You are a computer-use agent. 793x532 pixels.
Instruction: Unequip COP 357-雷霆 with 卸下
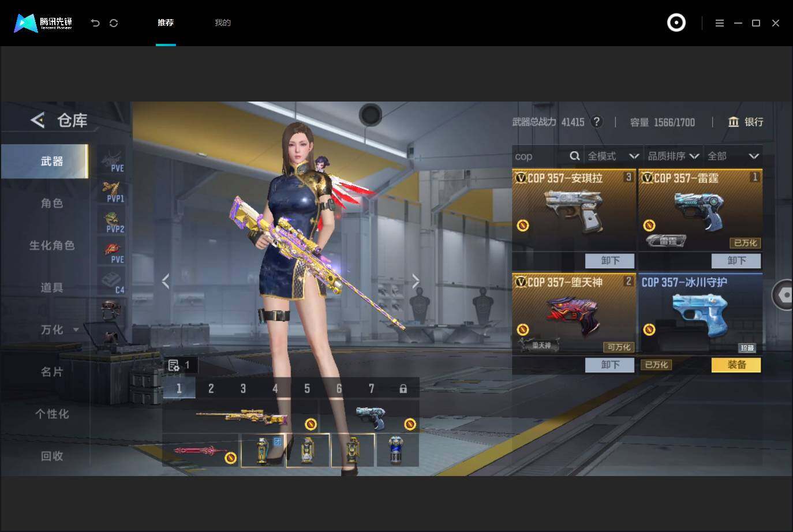pos(736,261)
